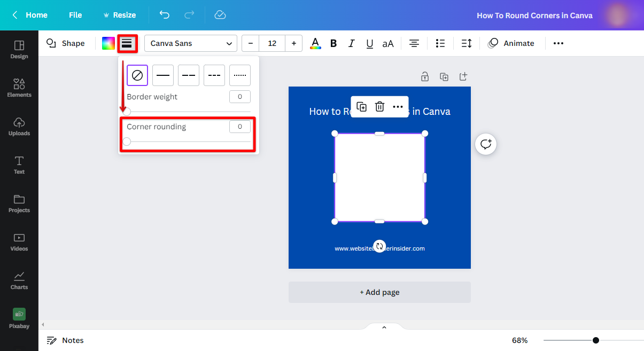This screenshot has height=351, width=644.
Task: Click the Add page button
Action: point(379,292)
